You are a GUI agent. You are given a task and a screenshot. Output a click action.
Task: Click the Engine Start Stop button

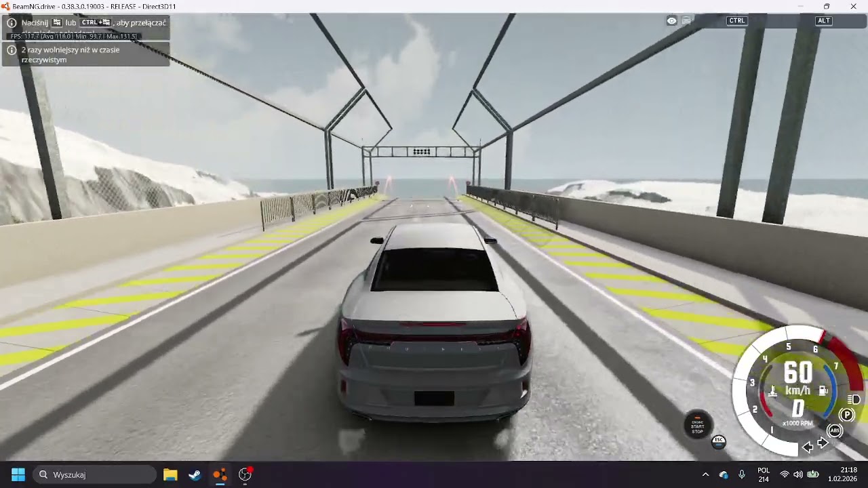tap(698, 425)
